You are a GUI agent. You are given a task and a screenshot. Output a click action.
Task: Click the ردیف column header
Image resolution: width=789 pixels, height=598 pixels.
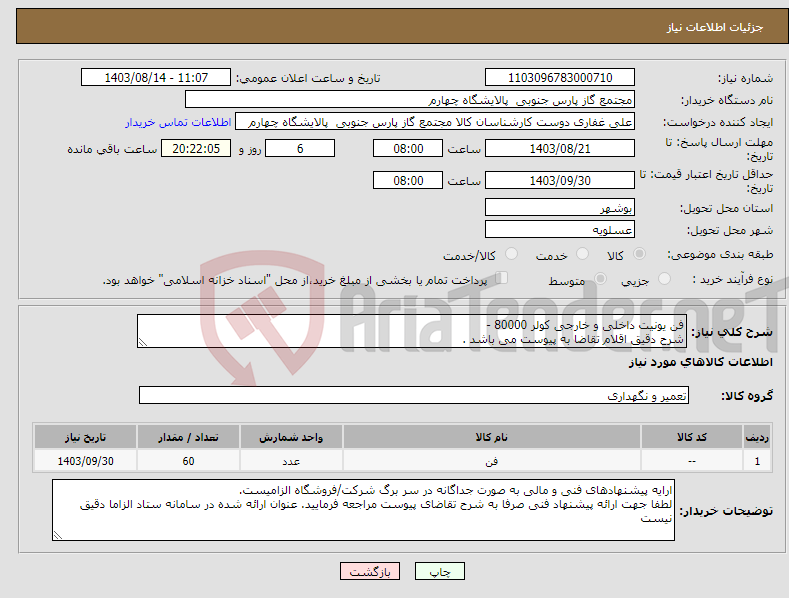coord(757,436)
